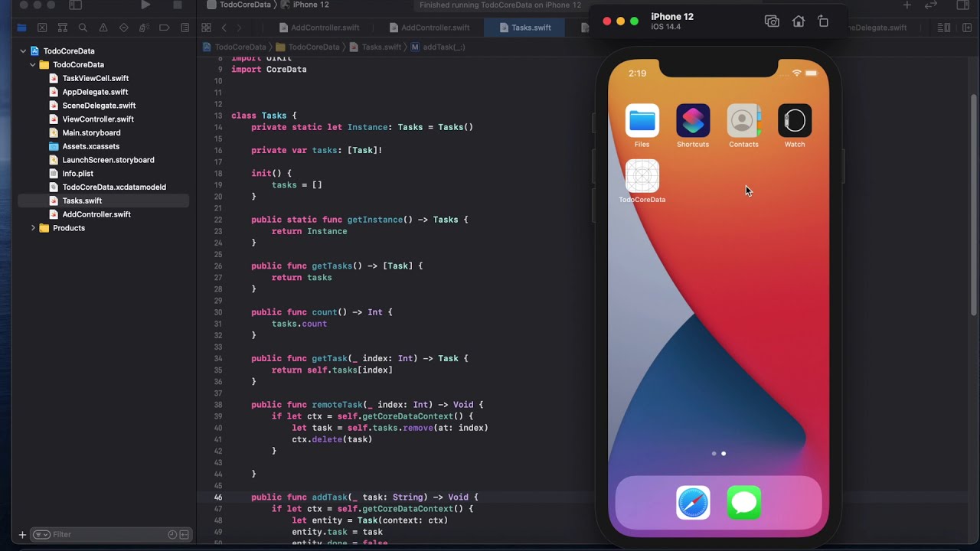980x551 pixels.
Task: Open the Source Control navigator icon
Action: click(x=42, y=28)
